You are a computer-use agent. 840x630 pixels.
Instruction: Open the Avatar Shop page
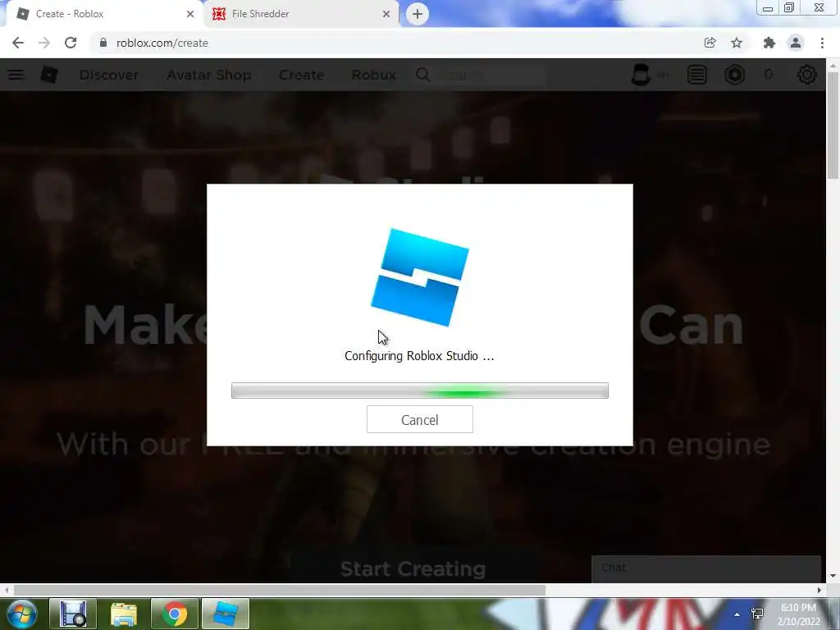coord(208,75)
